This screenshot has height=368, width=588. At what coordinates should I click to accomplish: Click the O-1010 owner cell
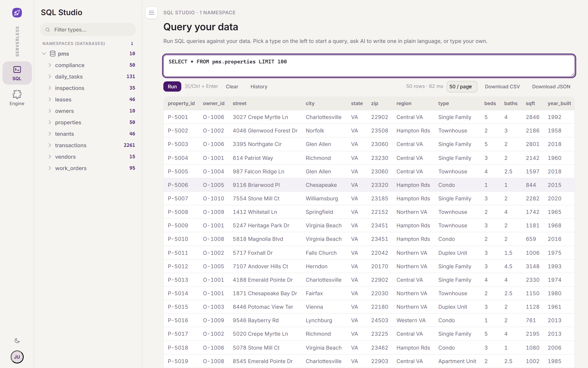pyautogui.click(x=213, y=198)
